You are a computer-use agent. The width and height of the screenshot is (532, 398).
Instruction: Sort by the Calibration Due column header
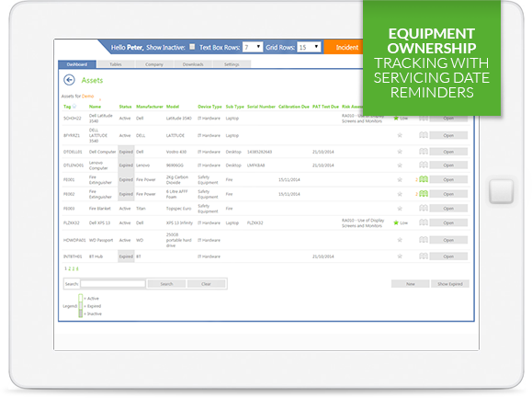point(294,107)
